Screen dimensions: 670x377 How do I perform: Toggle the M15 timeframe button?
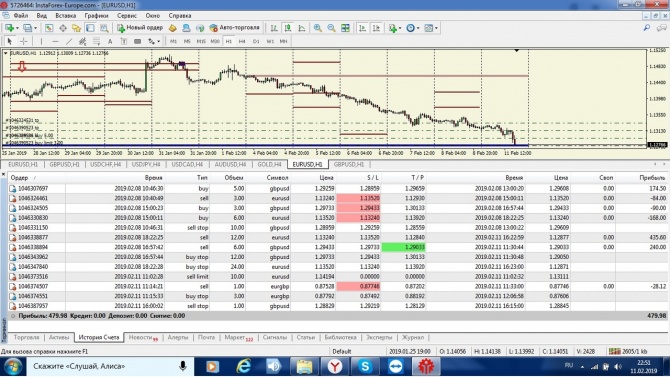(x=201, y=41)
